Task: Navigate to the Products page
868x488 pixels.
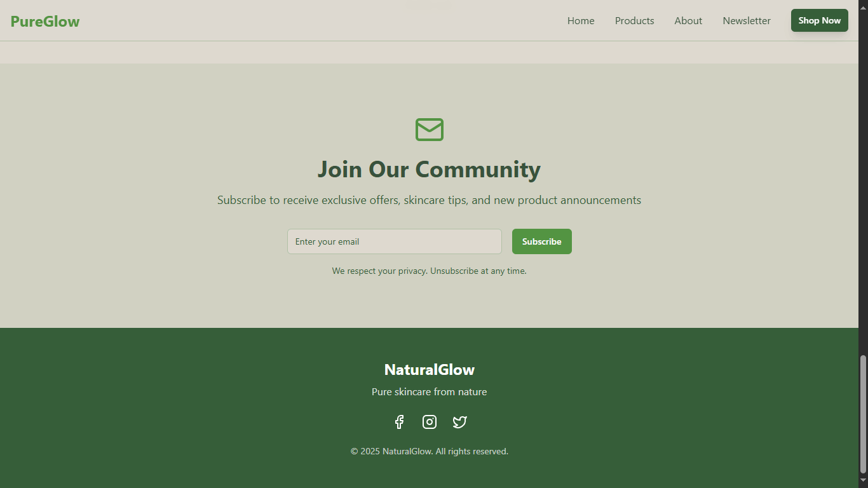Action: [x=634, y=20]
